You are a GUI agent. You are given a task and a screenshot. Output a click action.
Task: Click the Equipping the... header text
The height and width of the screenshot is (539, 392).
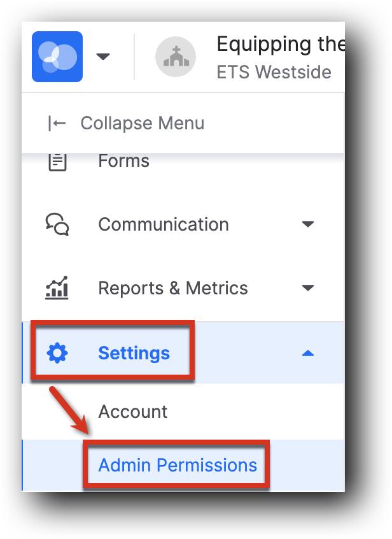pyautogui.click(x=280, y=44)
